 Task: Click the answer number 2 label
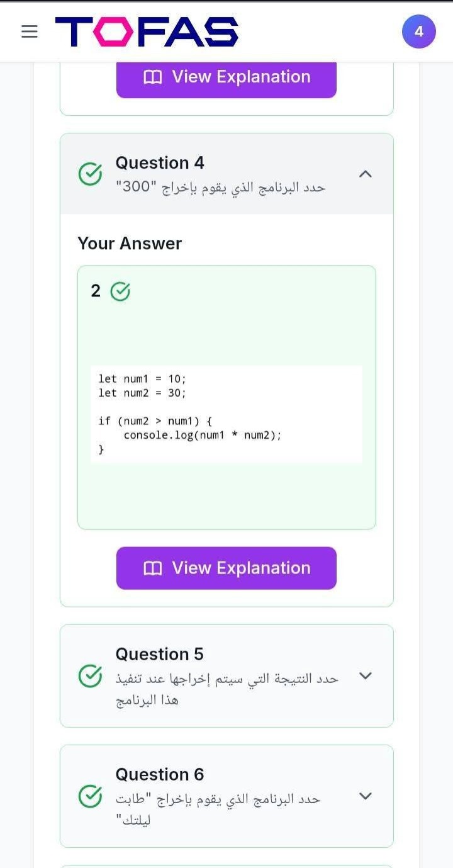[x=96, y=291]
